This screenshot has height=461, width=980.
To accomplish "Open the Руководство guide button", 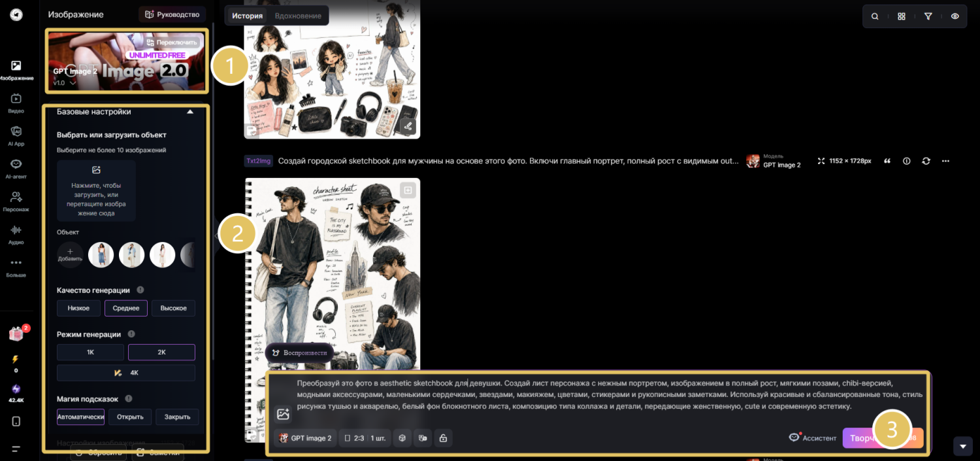I will pos(172,14).
